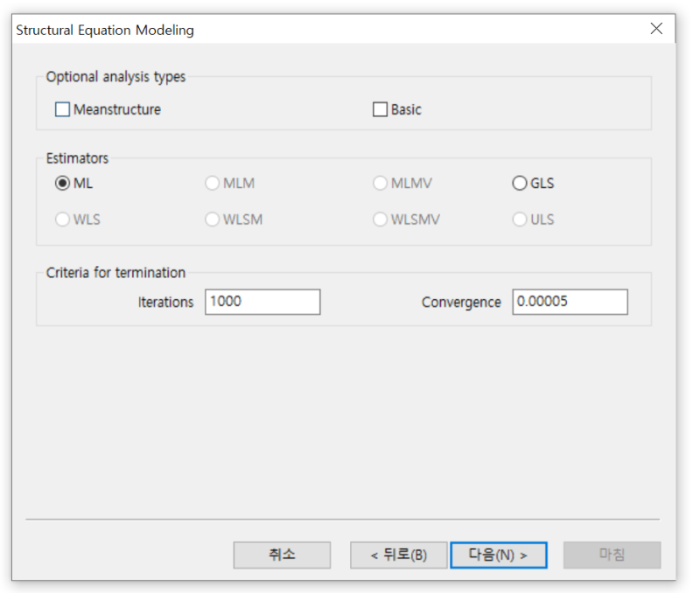Select the ML estimator radio button

coord(62,183)
